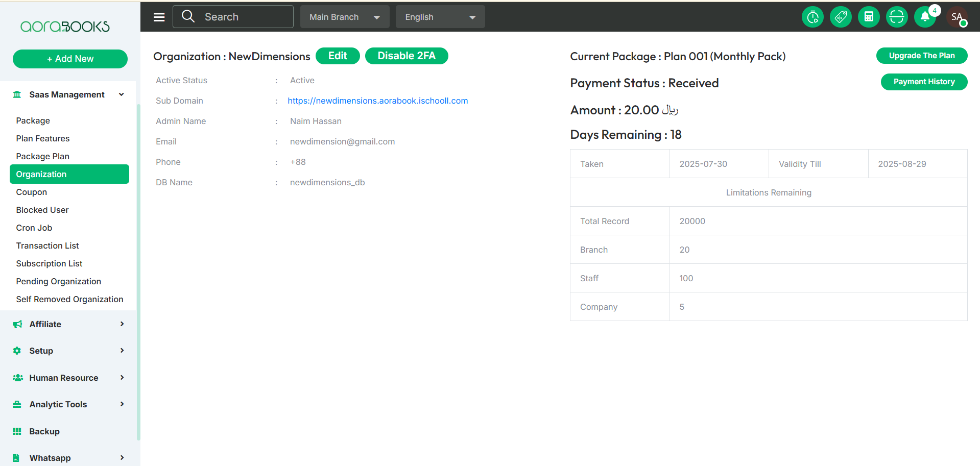Click the Staff limit value 100
The height and width of the screenshot is (466, 980).
(686, 278)
